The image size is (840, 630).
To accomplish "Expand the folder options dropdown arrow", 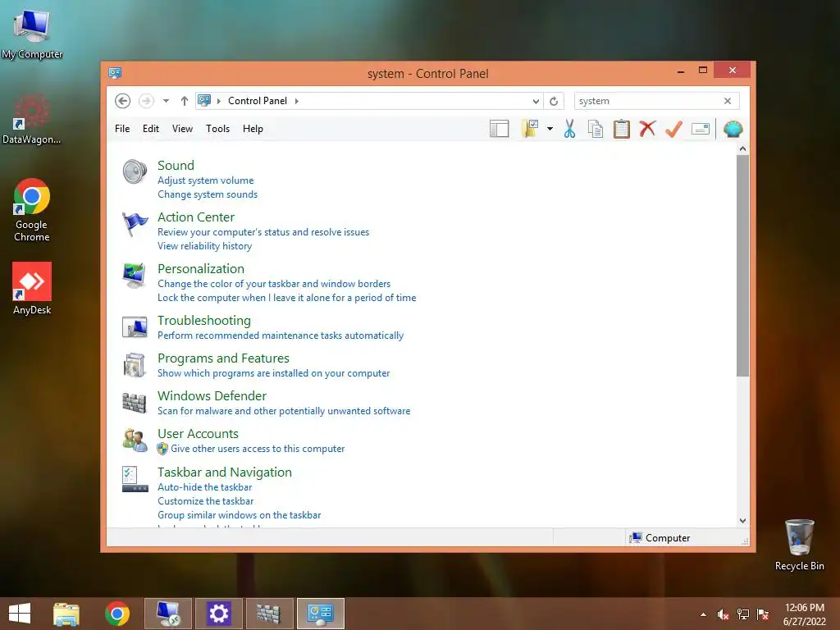I will point(550,129).
